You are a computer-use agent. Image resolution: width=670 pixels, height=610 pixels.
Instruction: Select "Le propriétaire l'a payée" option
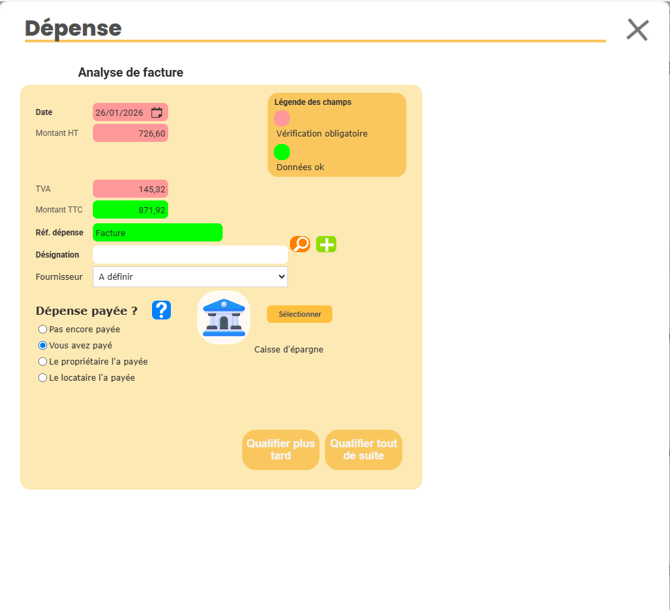coord(43,361)
